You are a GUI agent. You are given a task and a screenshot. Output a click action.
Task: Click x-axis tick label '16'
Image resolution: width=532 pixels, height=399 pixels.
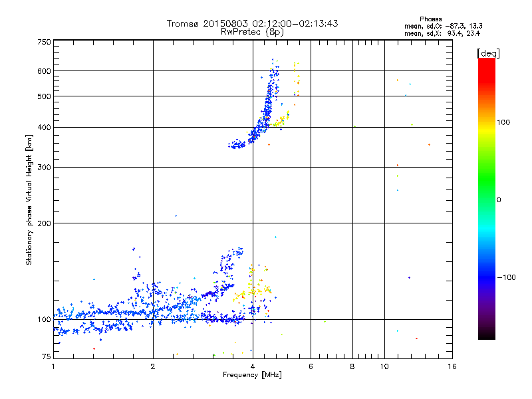[452, 366]
